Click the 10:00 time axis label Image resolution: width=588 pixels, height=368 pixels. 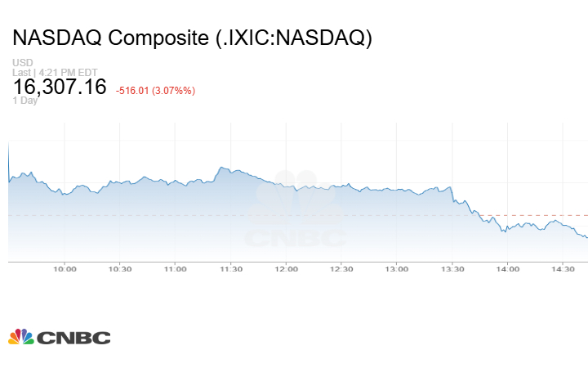click(x=65, y=269)
